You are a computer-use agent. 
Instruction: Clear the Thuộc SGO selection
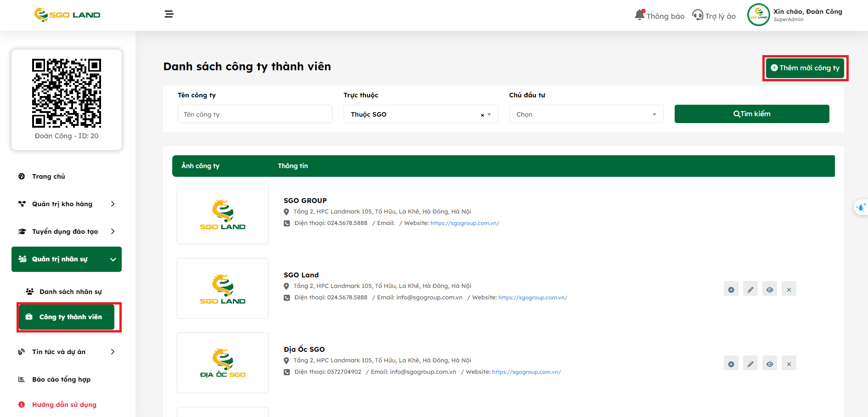coord(482,115)
